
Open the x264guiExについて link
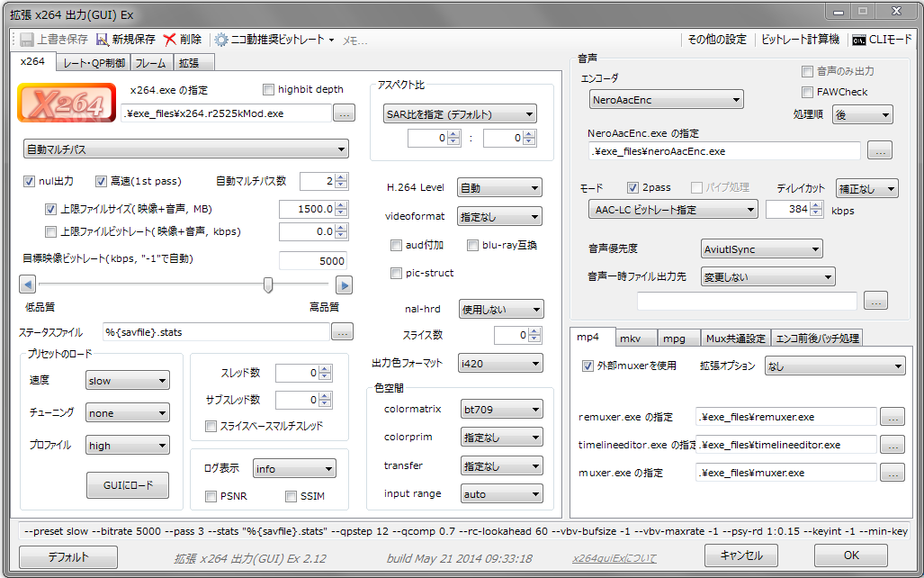[x=614, y=558]
